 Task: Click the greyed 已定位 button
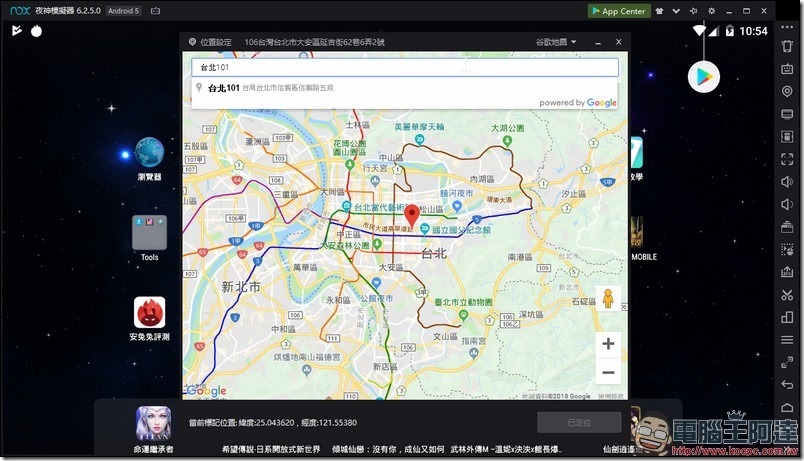coord(579,423)
